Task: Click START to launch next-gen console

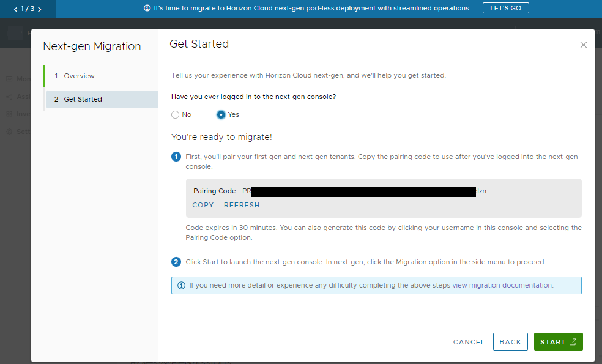Action: click(558, 342)
